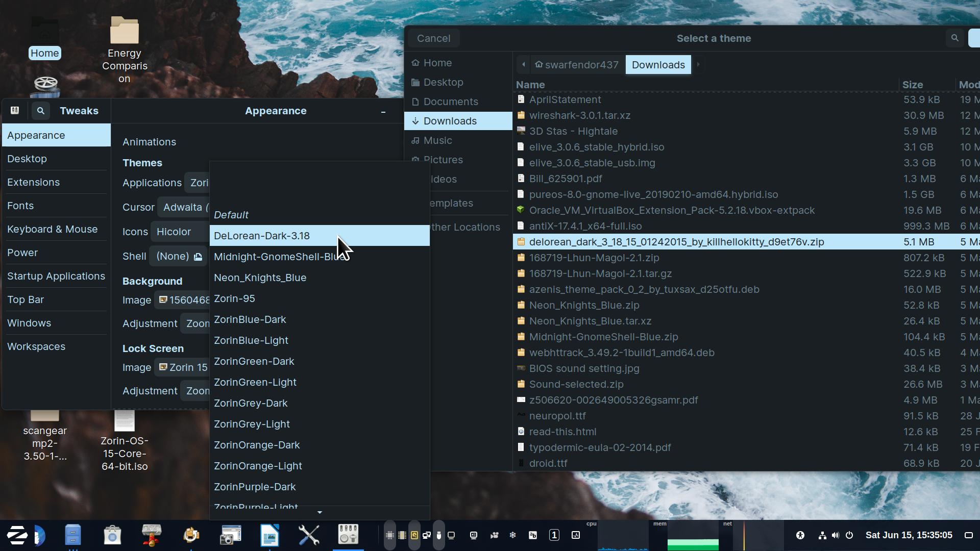Image resolution: width=980 pixels, height=551 pixels.
Task: Open the Tweaks application menu icon
Action: pos(15,111)
